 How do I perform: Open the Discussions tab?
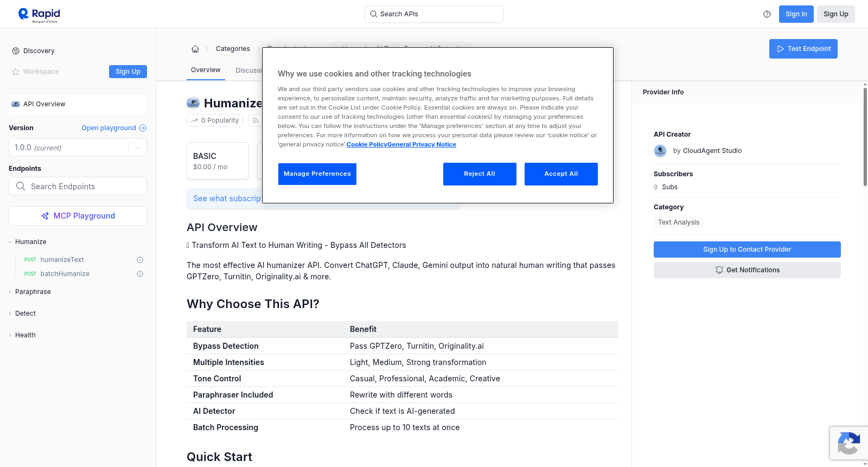(x=249, y=71)
